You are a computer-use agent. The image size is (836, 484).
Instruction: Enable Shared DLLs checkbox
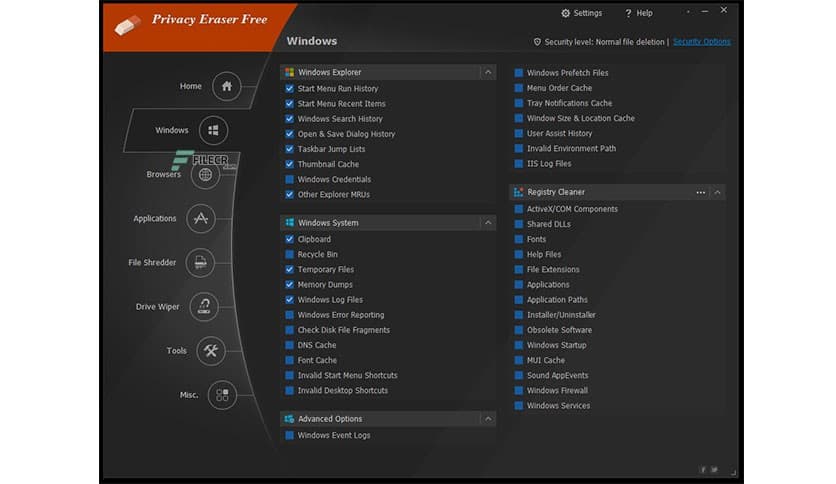pos(518,224)
